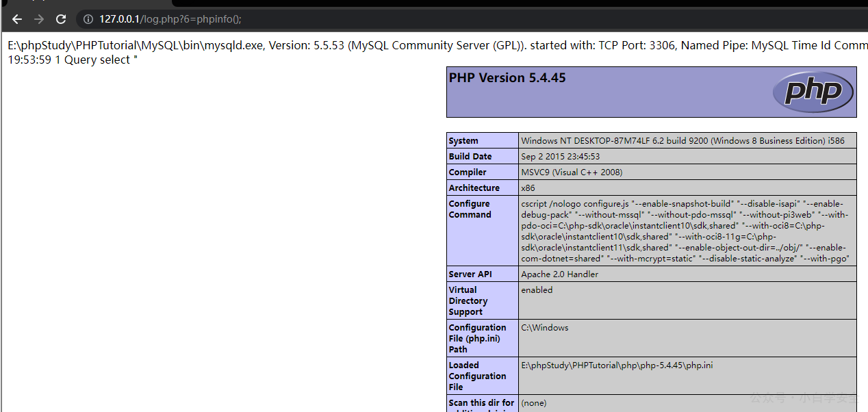
Task: Select the "Server API" row label
Action: pyautogui.click(x=470, y=274)
